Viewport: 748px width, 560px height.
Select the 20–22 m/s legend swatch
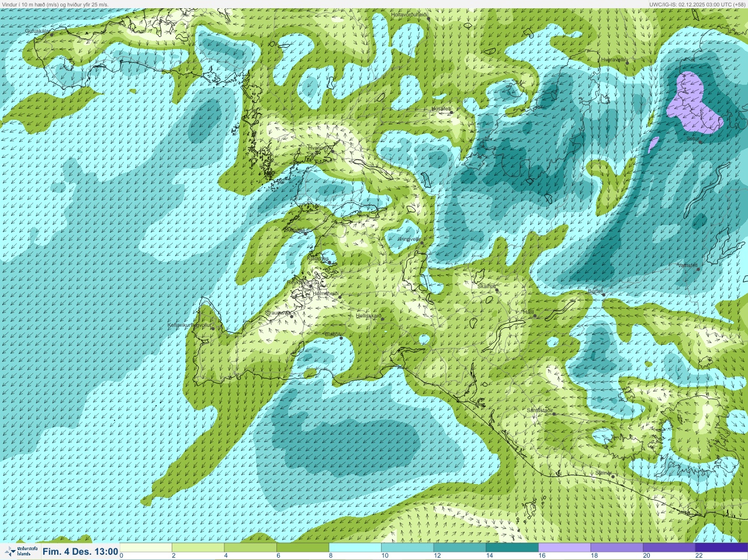[669, 548]
